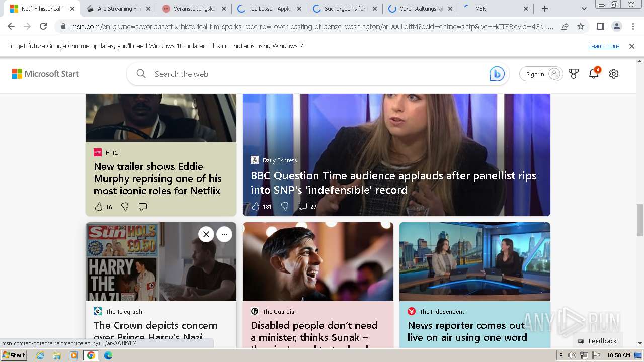644x362 pixels.
Task: Open Chrome three-dot menu
Action: click(633, 26)
